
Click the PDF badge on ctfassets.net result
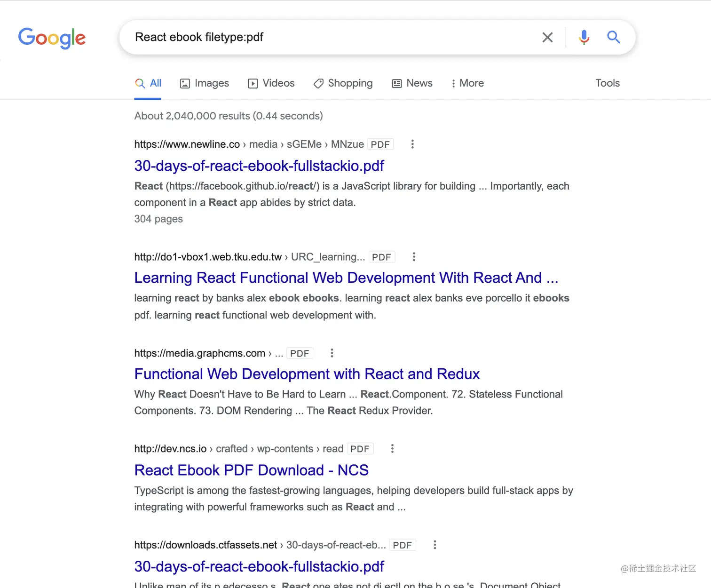(403, 545)
